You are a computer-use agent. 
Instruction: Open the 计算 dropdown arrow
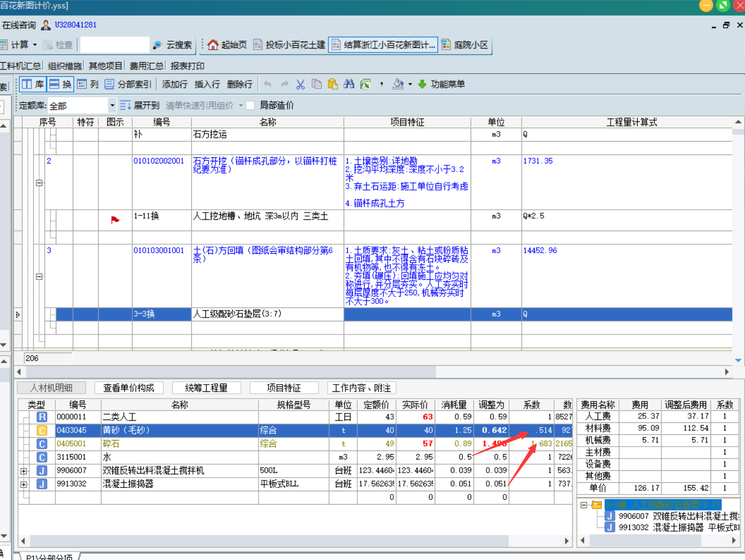[x=35, y=45]
